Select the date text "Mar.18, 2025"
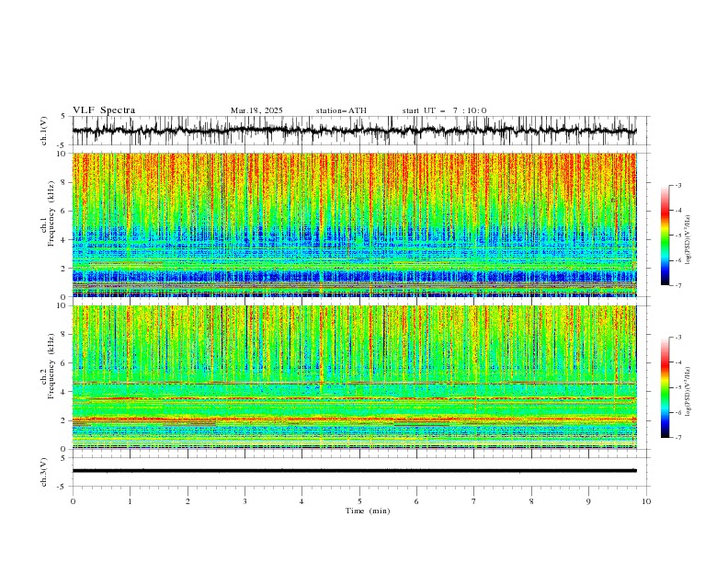This screenshot has width=728, height=563. tap(256, 110)
